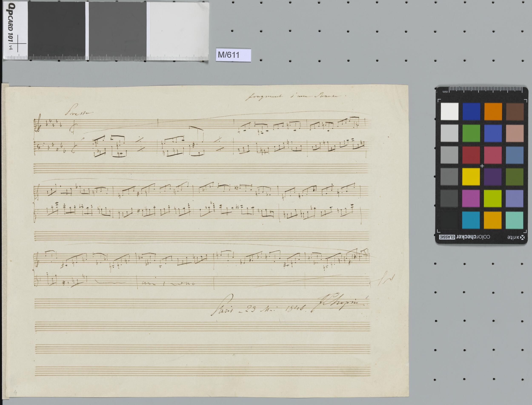
Task: Select the black swatch on the color checker
Action: click(x=450, y=220)
